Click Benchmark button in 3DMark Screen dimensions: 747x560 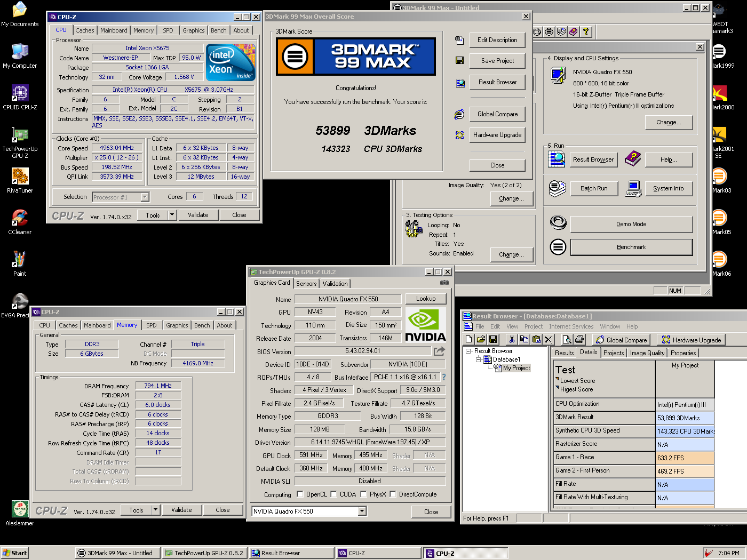[x=631, y=247]
